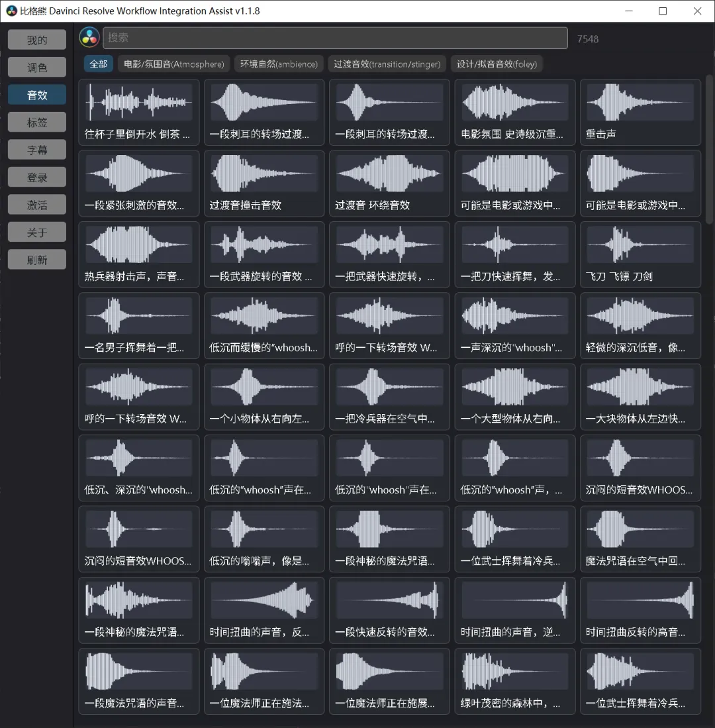Select the 一大块物体从左边快 sound card
This screenshot has height=728, width=715.
point(640,397)
